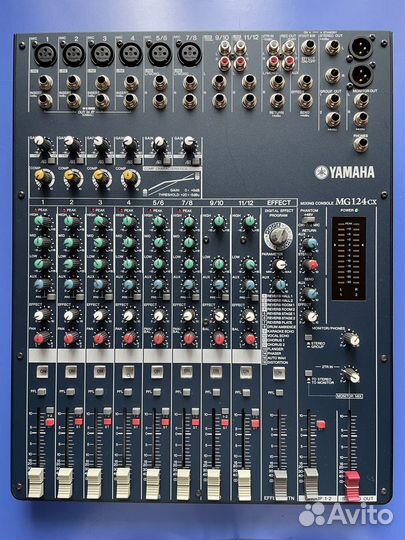Click the channel 1 fader cap
This screenshot has width=405, height=540.
point(36,482)
